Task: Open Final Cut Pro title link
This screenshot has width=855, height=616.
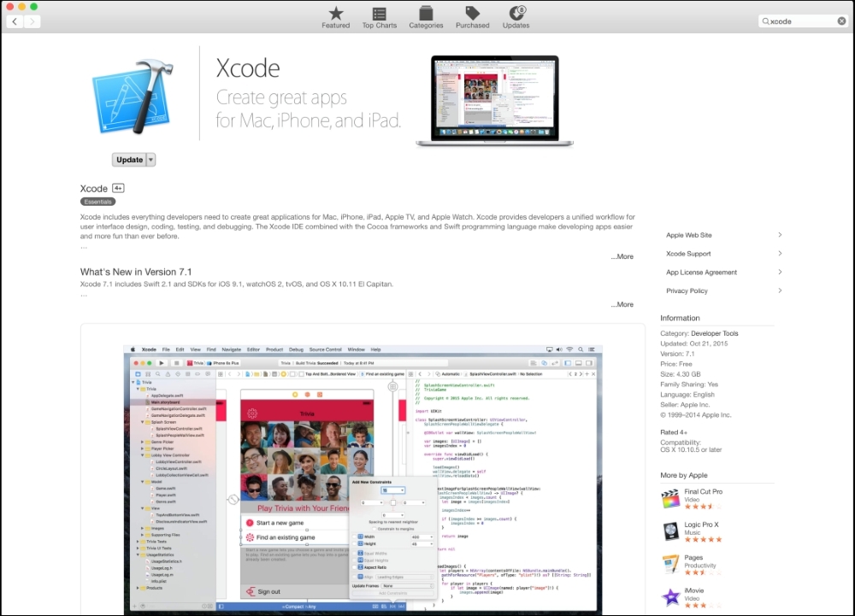Action: (703, 491)
